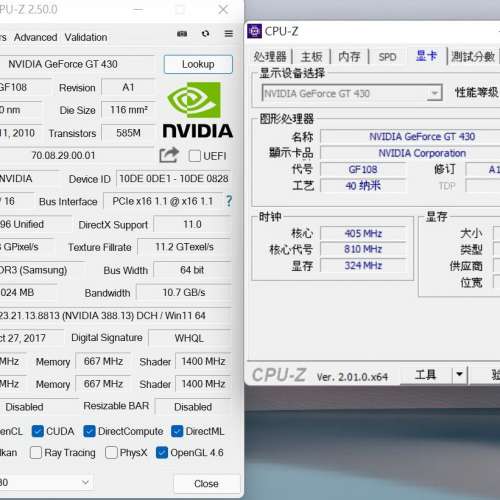Screen dimensions: 500x500
Task: Open the 内存 tab in CPU-Z
Action: pos(349,56)
